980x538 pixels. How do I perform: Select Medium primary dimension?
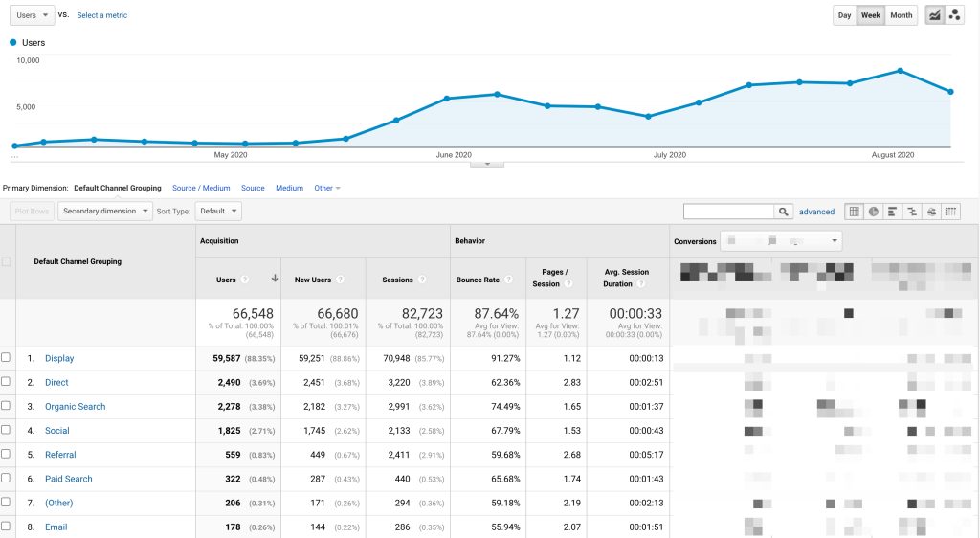point(289,188)
